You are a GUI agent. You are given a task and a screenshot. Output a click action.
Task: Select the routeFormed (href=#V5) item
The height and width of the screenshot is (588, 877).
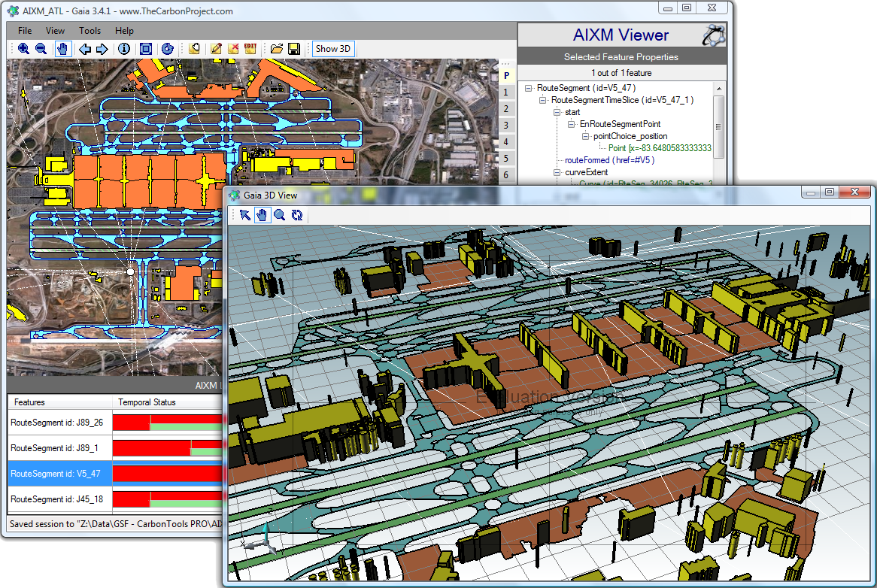(x=610, y=160)
